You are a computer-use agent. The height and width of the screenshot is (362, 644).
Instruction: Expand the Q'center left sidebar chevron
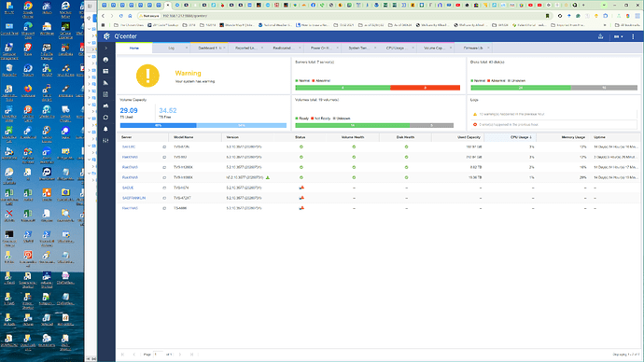pyautogui.click(x=105, y=48)
